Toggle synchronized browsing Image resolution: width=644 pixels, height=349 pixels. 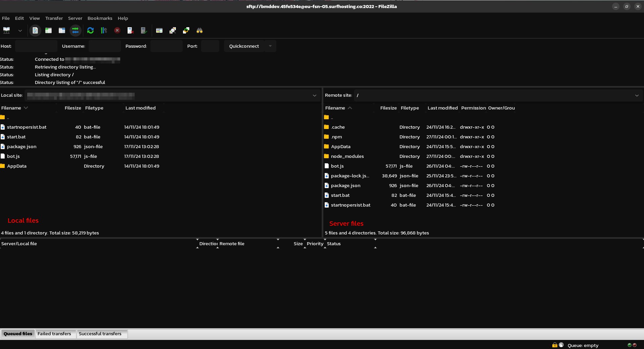(186, 31)
